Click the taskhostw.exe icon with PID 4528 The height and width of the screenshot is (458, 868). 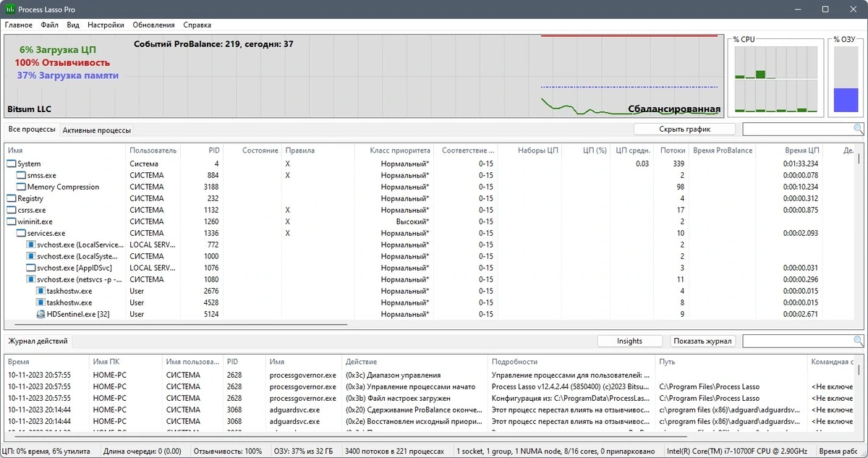tap(41, 303)
